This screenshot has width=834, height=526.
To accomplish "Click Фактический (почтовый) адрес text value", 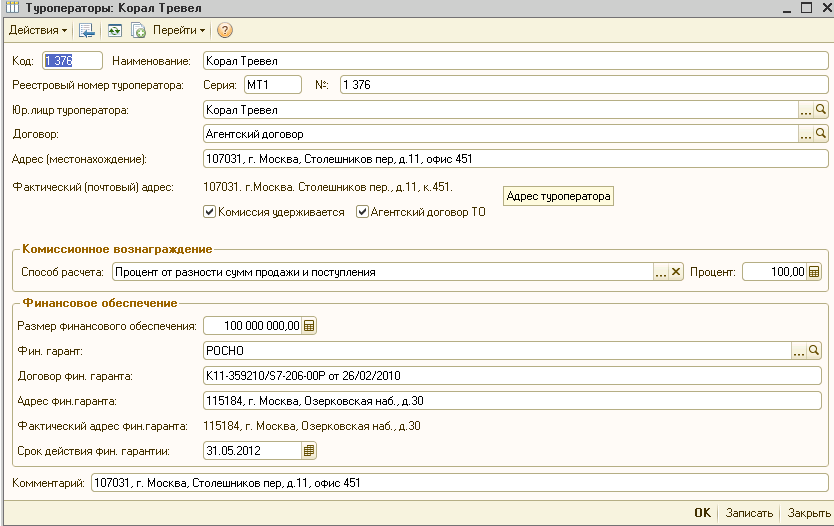I will [x=328, y=187].
